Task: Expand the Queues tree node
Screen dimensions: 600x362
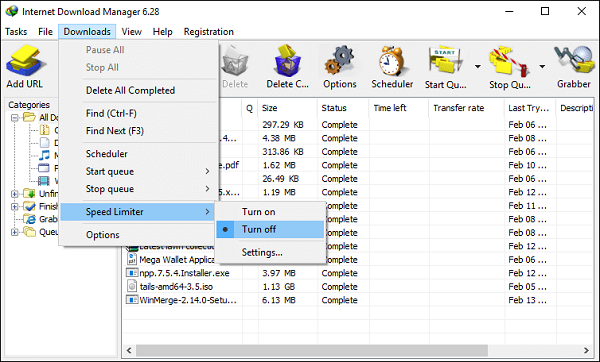Action: point(15,232)
